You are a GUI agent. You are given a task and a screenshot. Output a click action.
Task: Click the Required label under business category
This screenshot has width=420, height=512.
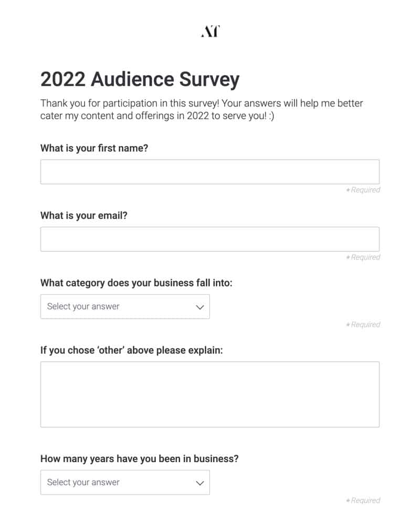(363, 324)
